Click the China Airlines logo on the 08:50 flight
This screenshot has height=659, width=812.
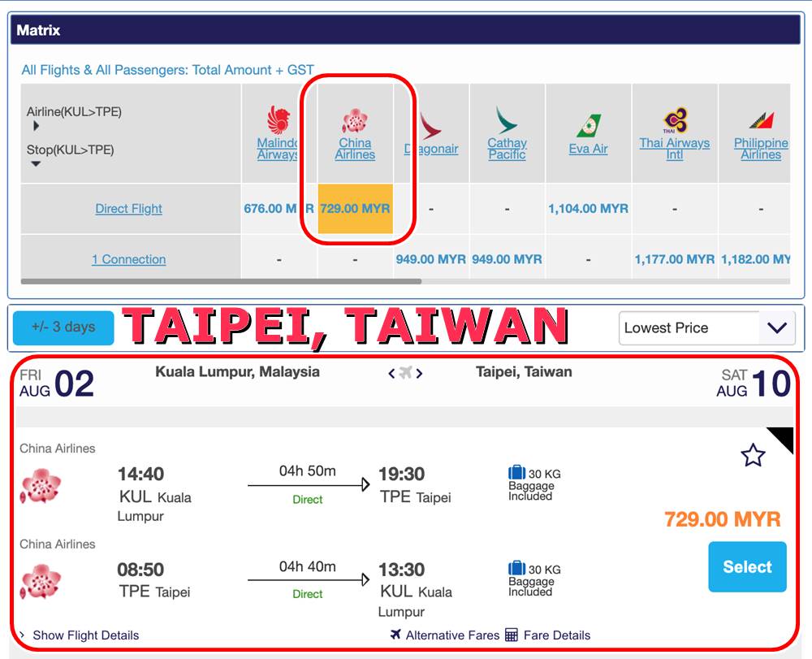click(41, 581)
